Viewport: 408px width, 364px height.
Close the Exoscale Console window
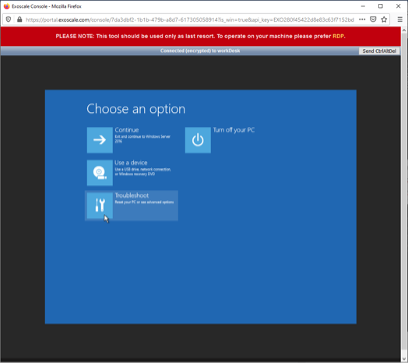(398, 6)
